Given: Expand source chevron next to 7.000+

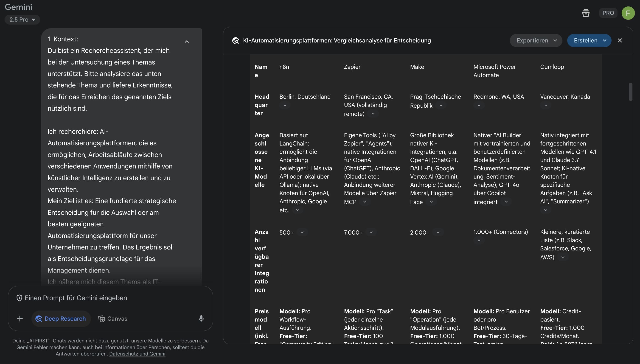Looking at the screenshot, I should [371, 232].
